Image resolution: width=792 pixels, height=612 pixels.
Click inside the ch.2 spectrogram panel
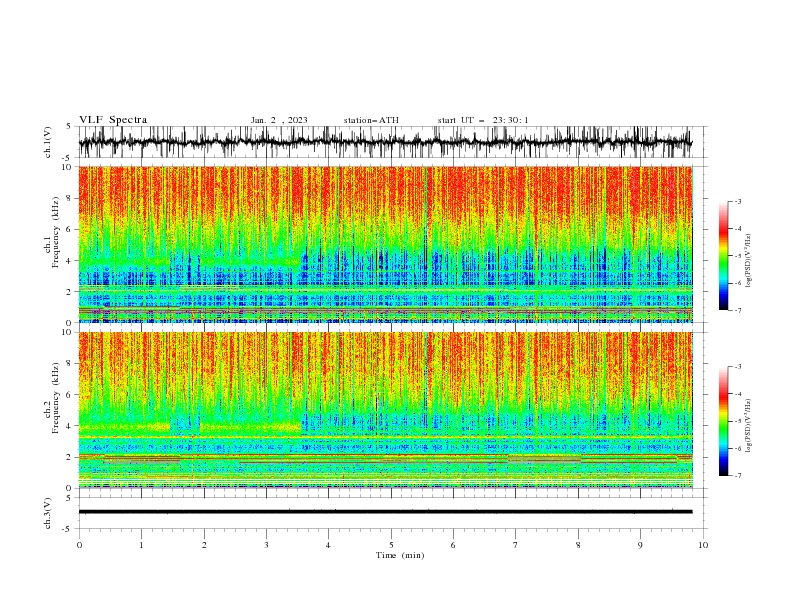click(x=385, y=410)
